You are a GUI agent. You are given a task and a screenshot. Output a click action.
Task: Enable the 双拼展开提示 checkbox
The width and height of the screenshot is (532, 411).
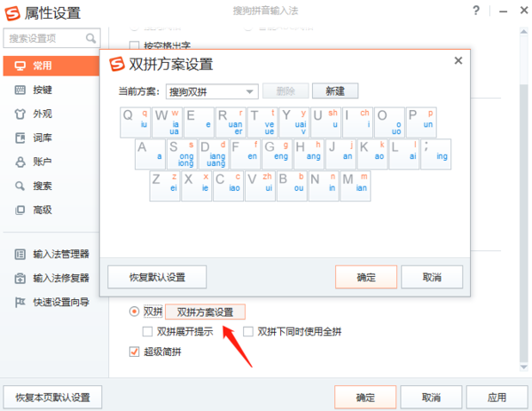(148, 332)
